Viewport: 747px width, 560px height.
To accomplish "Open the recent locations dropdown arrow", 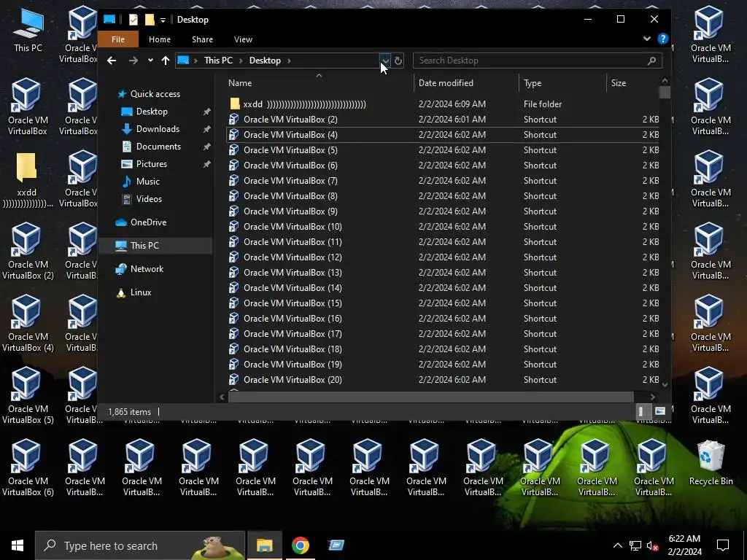I will pyautogui.click(x=150, y=61).
